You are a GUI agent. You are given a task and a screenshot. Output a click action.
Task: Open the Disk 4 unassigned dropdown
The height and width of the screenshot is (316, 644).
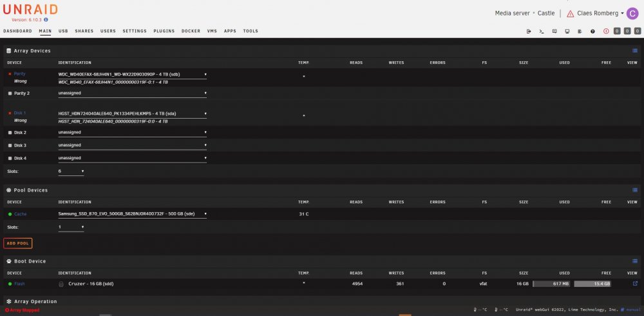coord(132,158)
